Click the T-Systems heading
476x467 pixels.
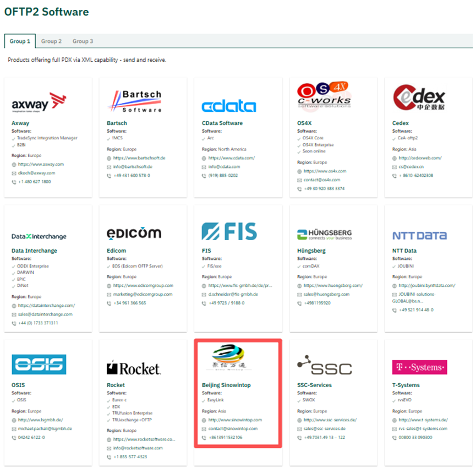click(x=406, y=385)
